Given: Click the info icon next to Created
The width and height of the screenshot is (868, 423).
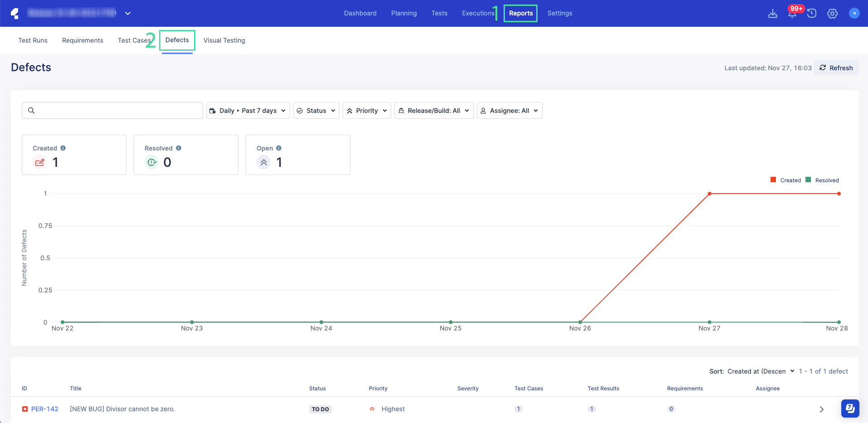Looking at the screenshot, I should click(x=63, y=148).
